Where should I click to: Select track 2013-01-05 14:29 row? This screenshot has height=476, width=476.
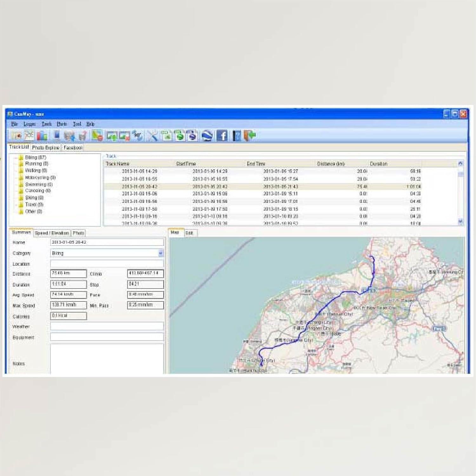pyautogui.click(x=140, y=171)
